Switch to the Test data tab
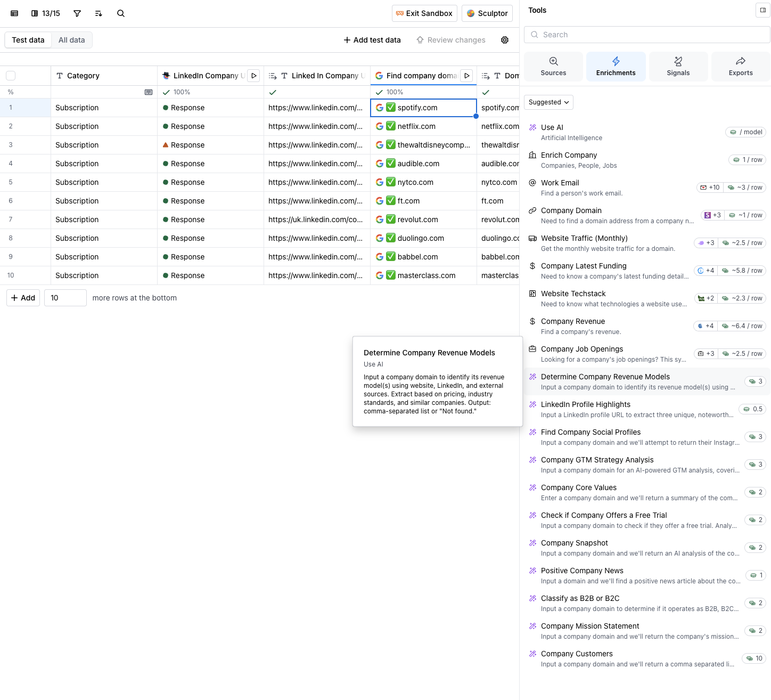The image size is (771, 700). click(28, 40)
